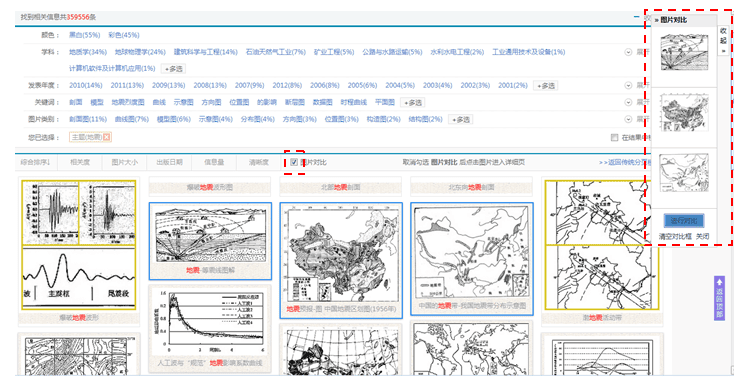Filter image type by 模型图(6%)
Image resolution: width=736 pixels, height=383 pixels.
coord(174,119)
